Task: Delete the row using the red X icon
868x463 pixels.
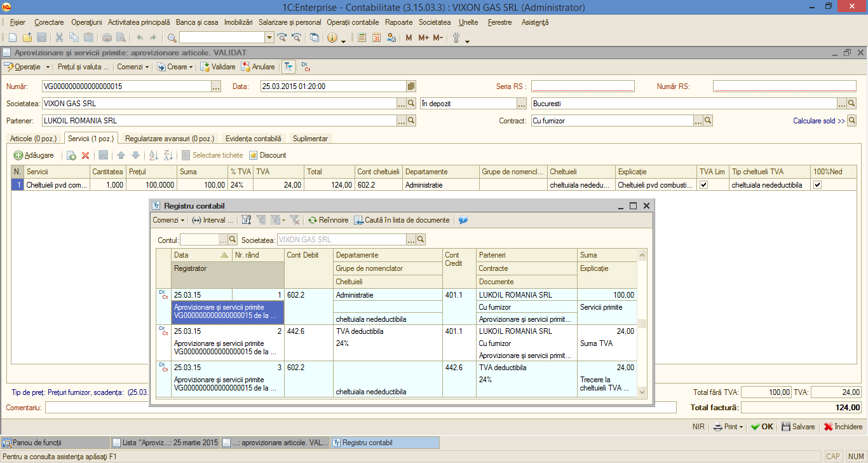Action: coord(86,155)
